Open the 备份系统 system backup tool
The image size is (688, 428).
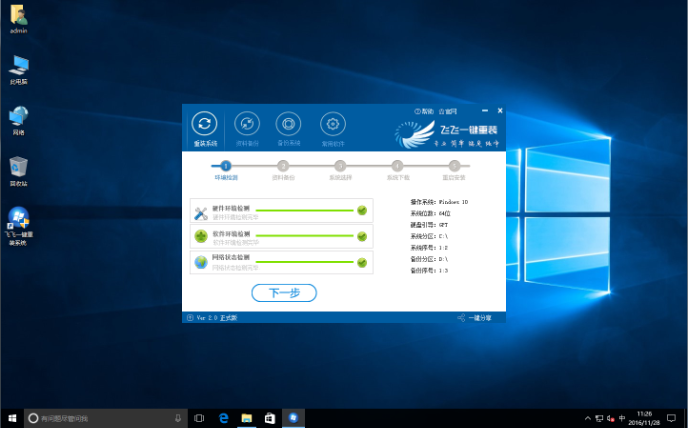tap(288, 124)
